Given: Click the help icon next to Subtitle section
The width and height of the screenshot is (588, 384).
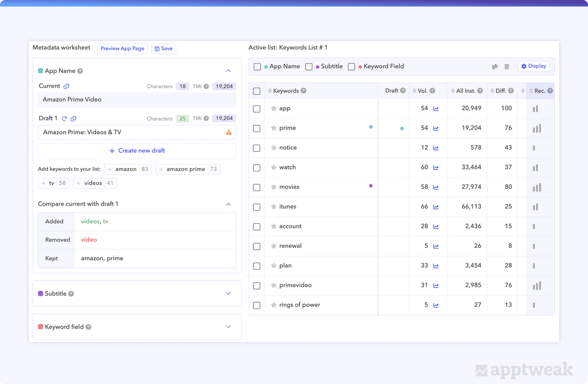Looking at the screenshot, I should click(x=71, y=294).
